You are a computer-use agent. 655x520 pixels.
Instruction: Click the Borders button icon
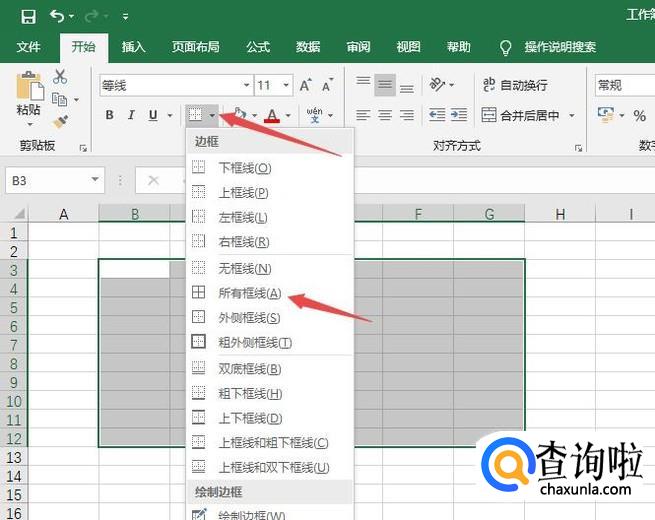[x=195, y=114]
